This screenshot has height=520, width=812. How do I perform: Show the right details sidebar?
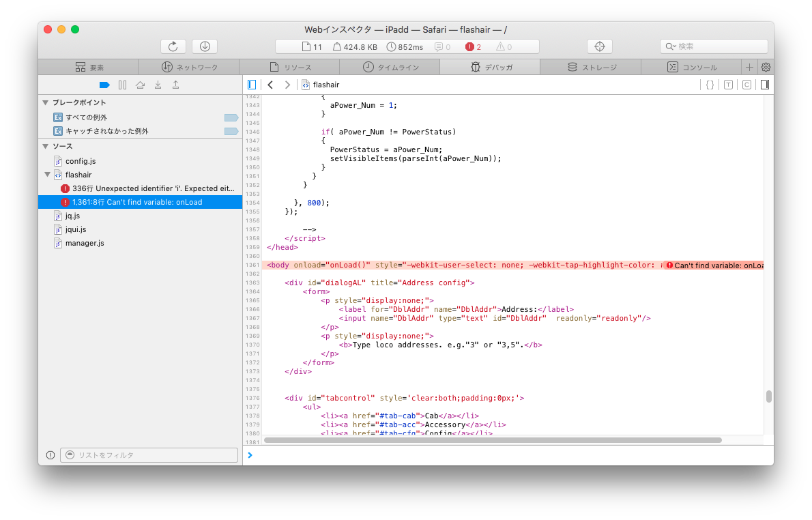(x=765, y=85)
